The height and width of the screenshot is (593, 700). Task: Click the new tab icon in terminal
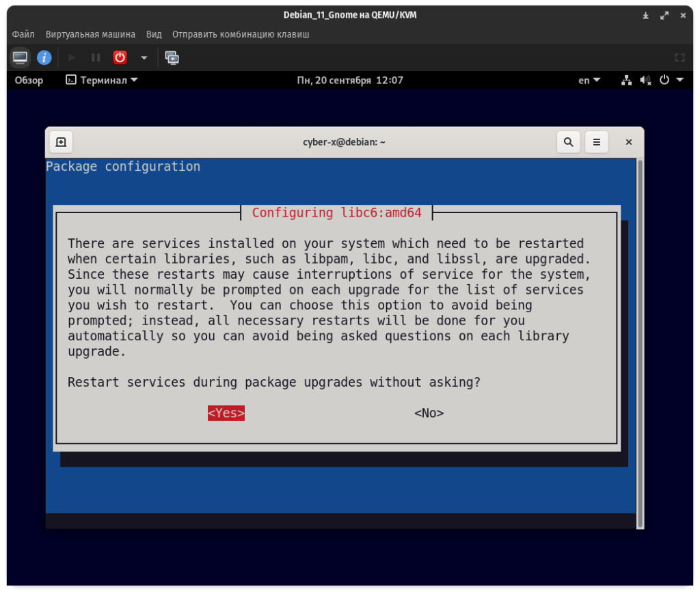pos(61,142)
